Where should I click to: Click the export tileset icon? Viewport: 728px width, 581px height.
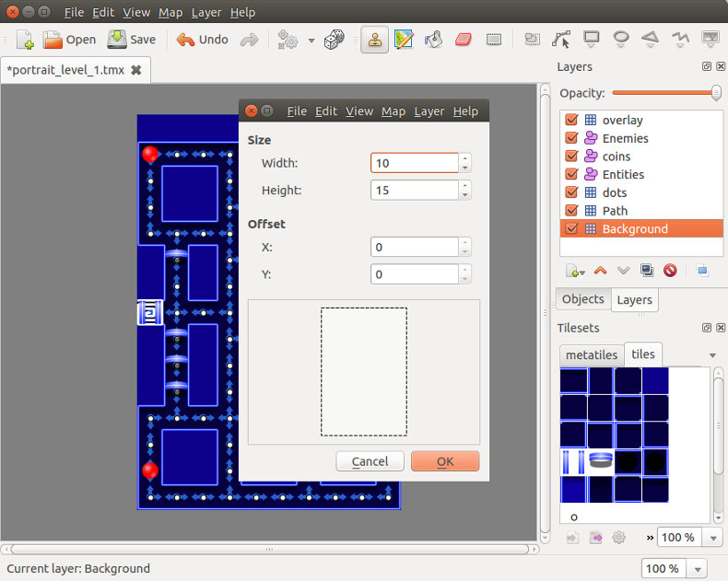pos(595,538)
